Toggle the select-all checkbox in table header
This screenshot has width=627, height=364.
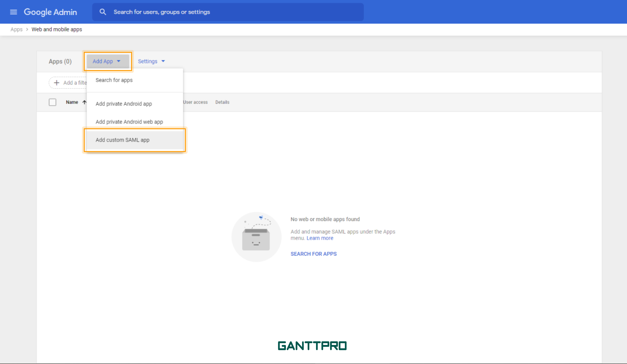(53, 102)
